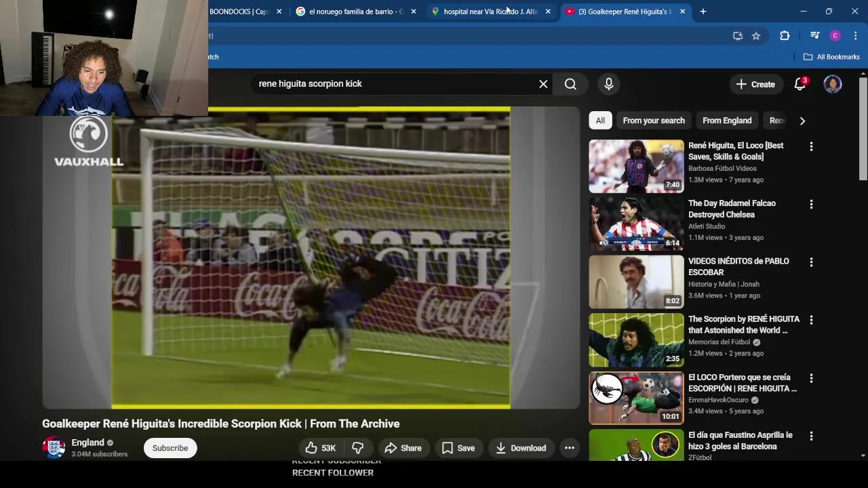This screenshot has width=868, height=488.
Task: Close the BOONDOCKS tab
Action: tap(279, 12)
